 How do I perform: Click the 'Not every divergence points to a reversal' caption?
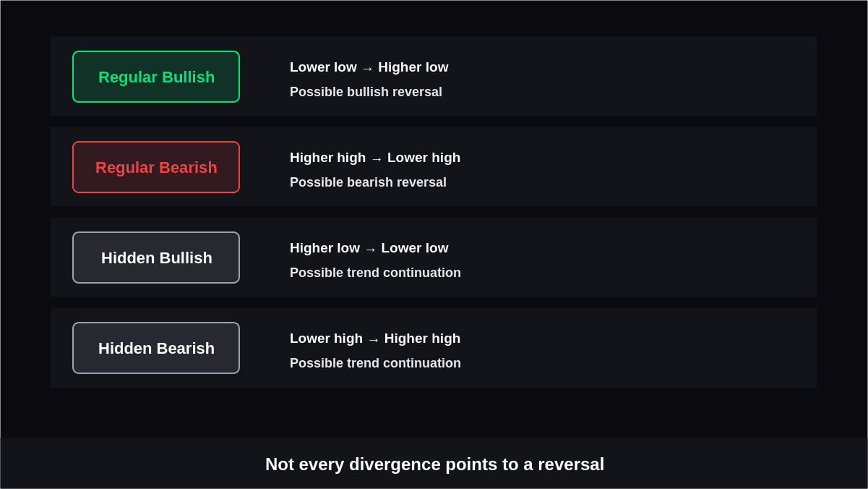click(434, 464)
